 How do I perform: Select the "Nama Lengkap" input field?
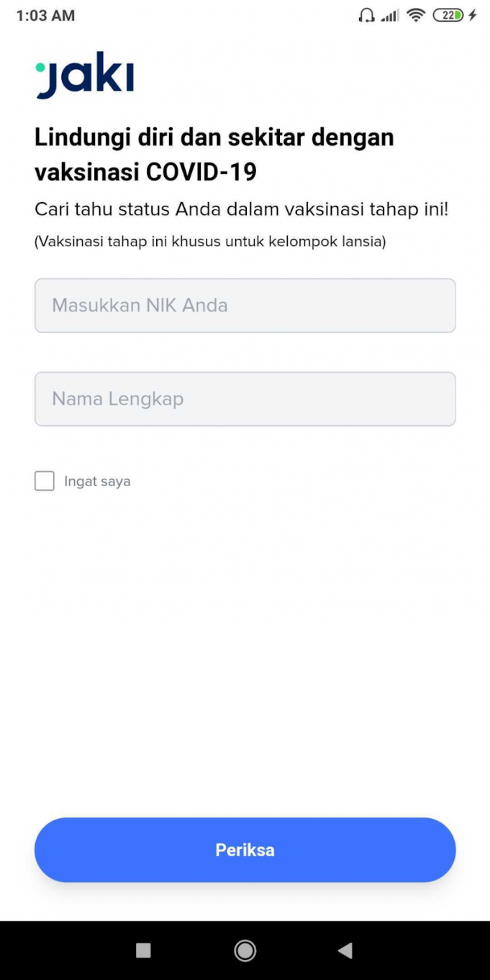tap(245, 399)
